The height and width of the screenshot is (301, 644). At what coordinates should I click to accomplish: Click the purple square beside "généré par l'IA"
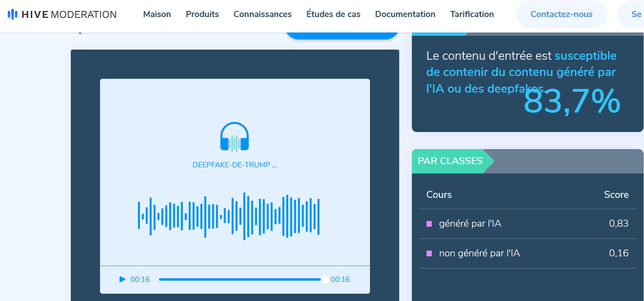point(429,224)
